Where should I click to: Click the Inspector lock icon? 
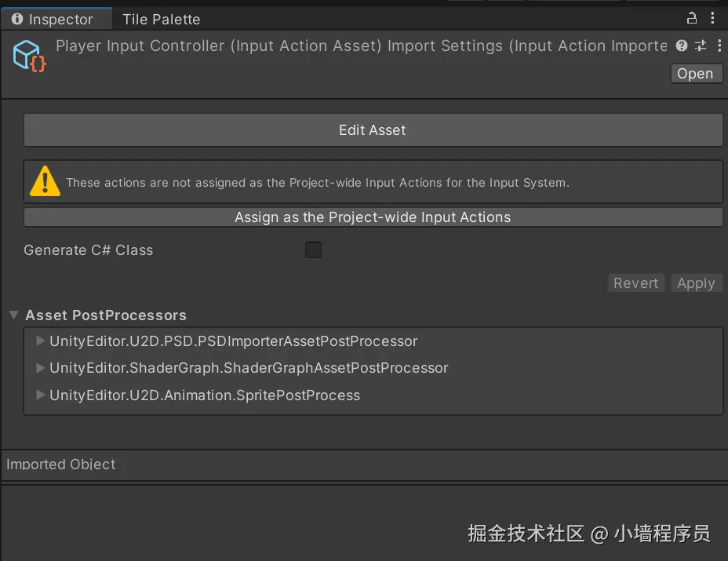[692, 18]
